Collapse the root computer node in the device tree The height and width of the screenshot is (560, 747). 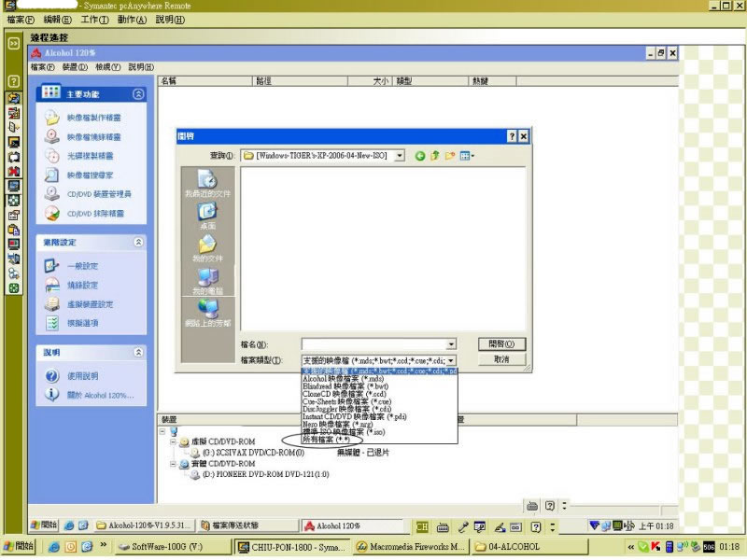(x=162, y=431)
